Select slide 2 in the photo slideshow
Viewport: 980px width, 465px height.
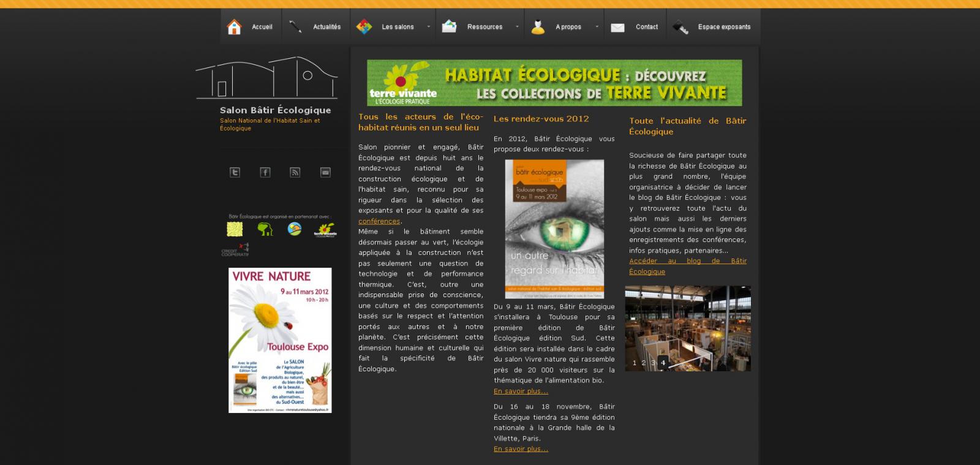pyautogui.click(x=644, y=363)
